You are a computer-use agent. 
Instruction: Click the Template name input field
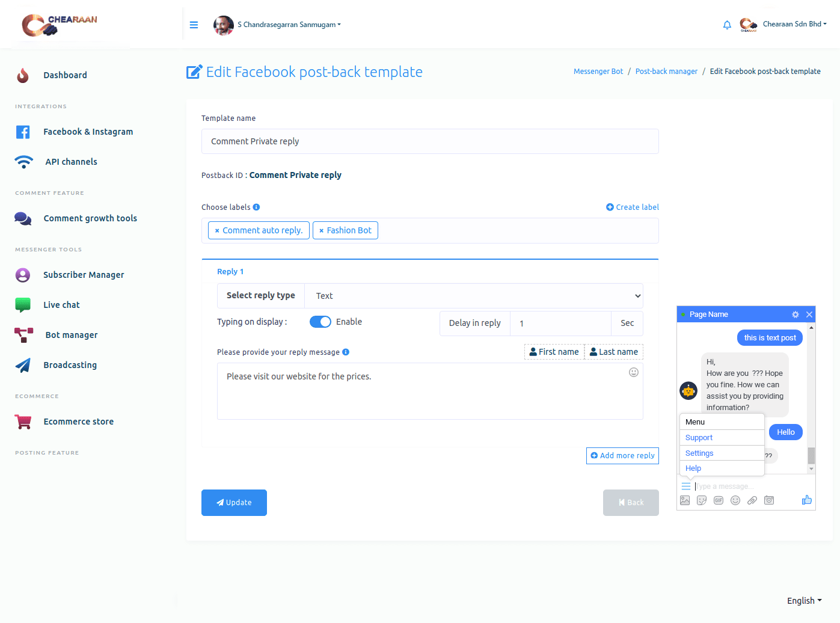tap(430, 141)
